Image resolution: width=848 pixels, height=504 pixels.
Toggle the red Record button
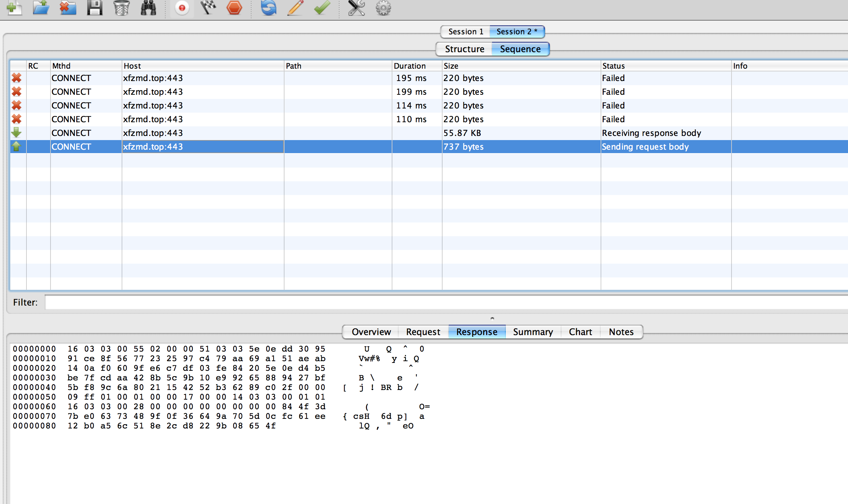[182, 8]
